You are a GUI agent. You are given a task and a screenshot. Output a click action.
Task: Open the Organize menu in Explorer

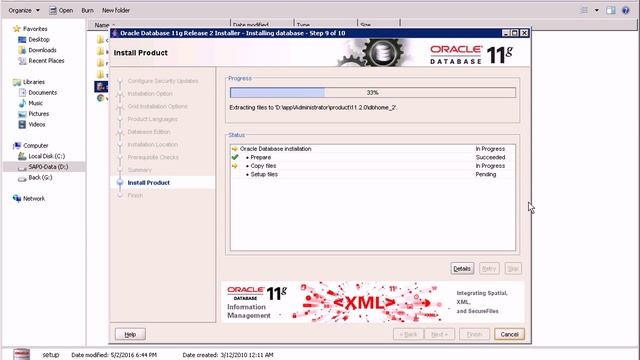click(24, 10)
